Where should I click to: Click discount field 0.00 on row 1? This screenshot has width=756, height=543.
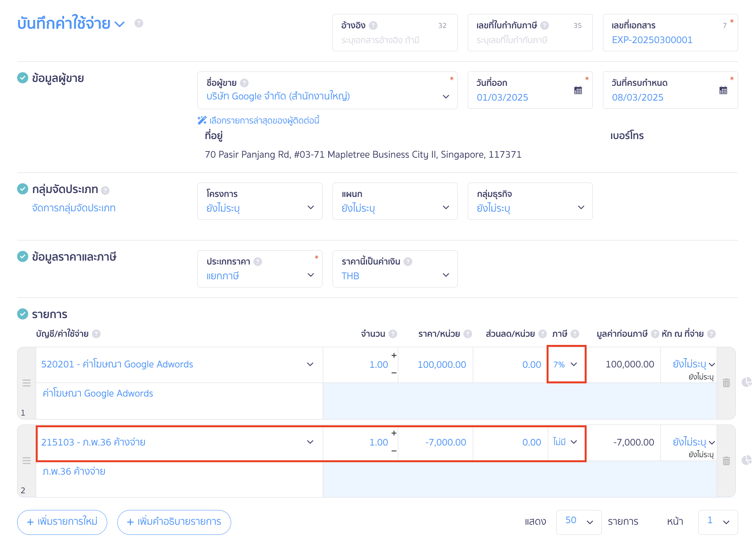click(x=510, y=365)
